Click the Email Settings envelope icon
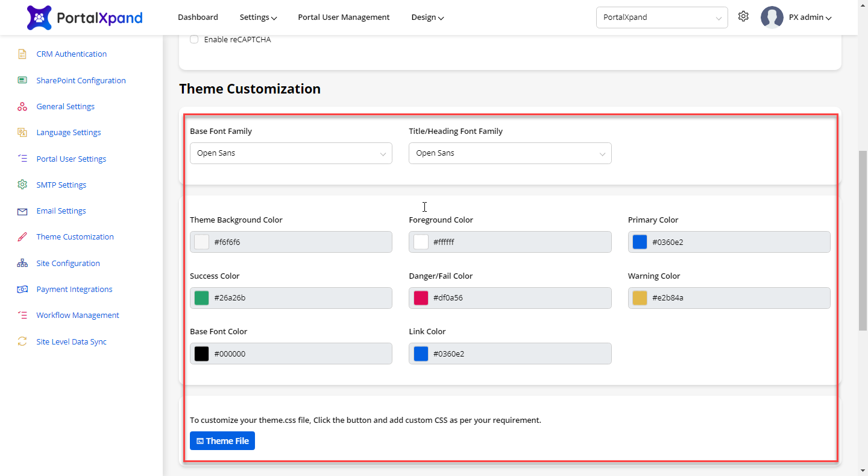The width and height of the screenshot is (868, 476). tap(22, 211)
